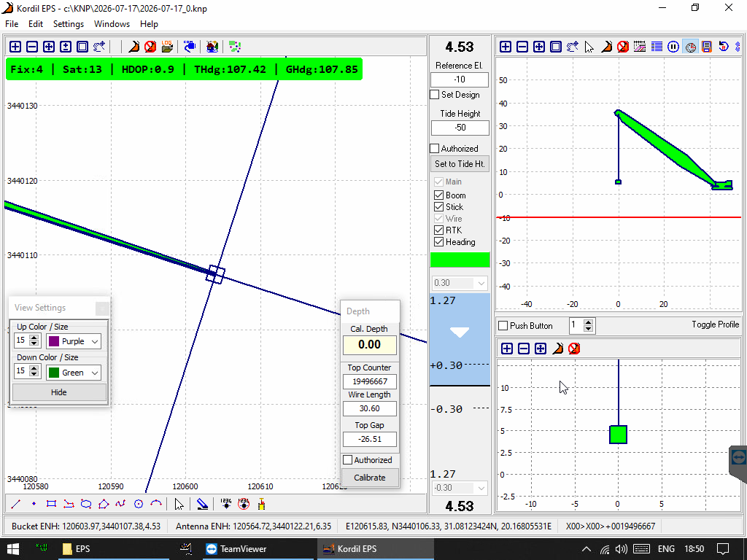The height and width of the screenshot is (560, 747).
Task: Open the -0.30 lower tolerance dropdown
Action: click(x=460, y=488)
